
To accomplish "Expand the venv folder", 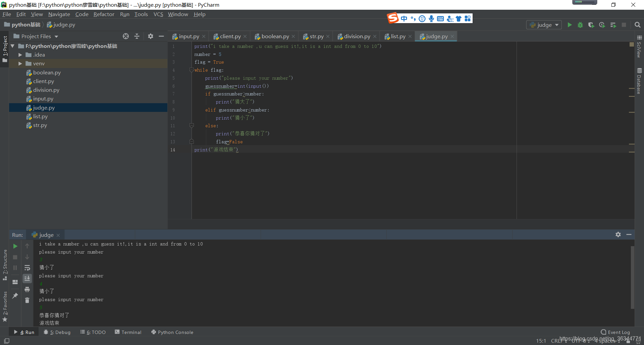I will [20, 63].
